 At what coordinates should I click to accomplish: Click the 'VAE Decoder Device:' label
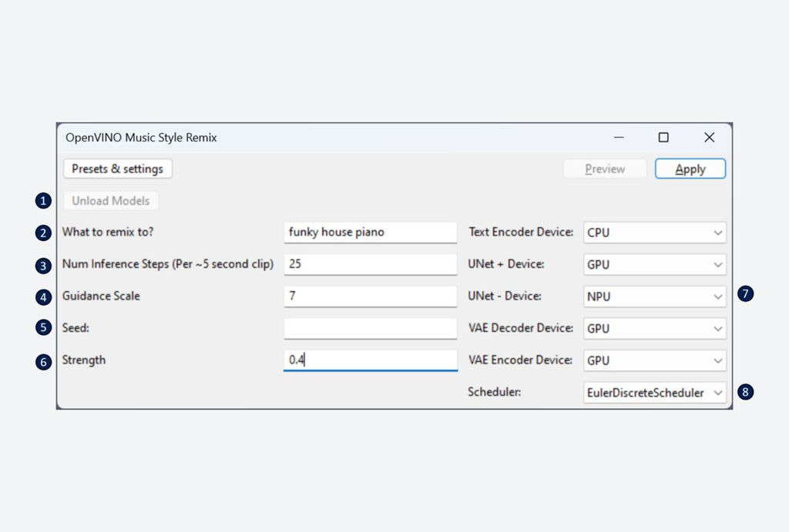pos(521,328)
